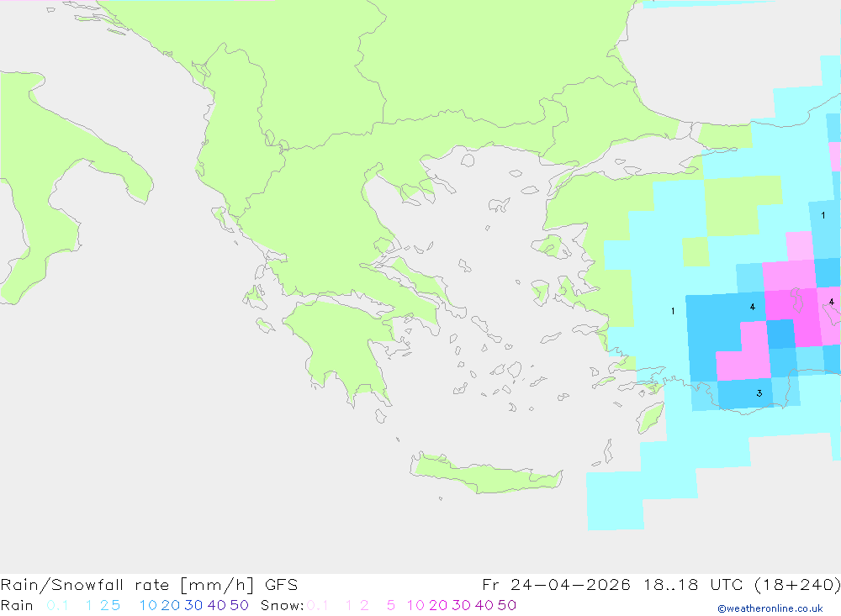Click the "(18+240)" forecast offset text

[x=797, y=584]
